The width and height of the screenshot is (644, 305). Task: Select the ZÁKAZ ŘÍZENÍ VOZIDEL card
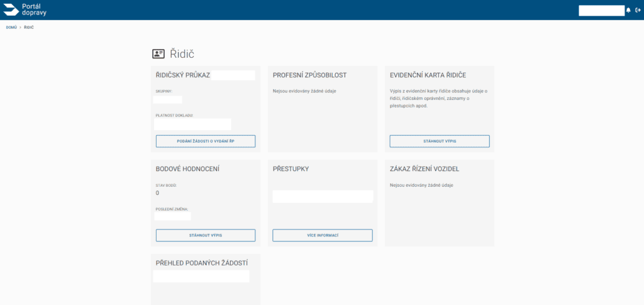440,203
